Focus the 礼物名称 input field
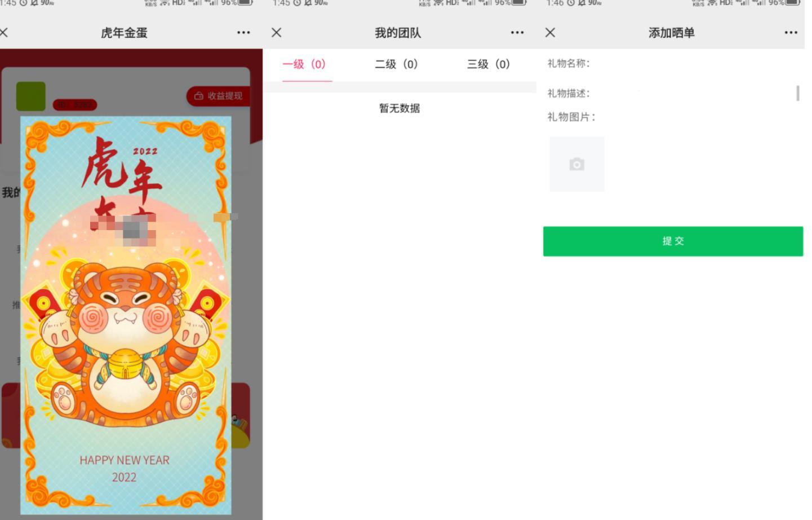812x520 pixels. click(696, 63)
